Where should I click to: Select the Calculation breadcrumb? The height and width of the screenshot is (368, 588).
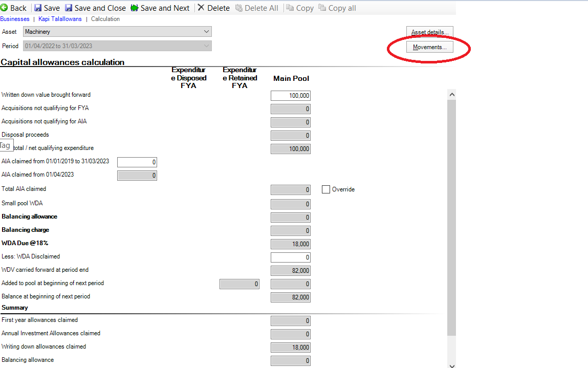105,19
